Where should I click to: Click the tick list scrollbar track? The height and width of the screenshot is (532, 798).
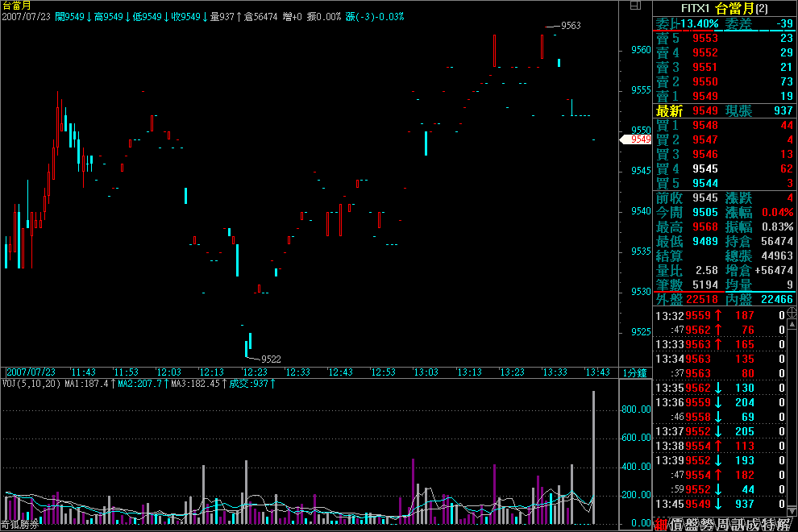(x=792, y=419)
